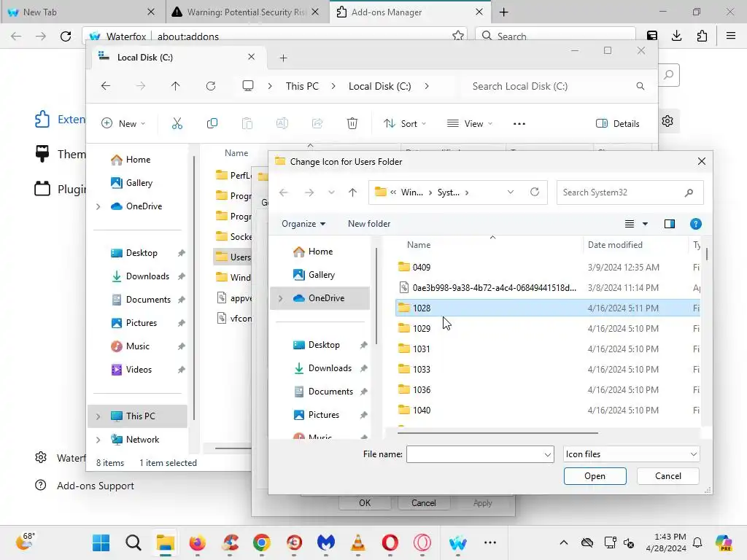Open the change view options arrow in dialog
This screenshot has width=747, height=560.
coord(645,224)
